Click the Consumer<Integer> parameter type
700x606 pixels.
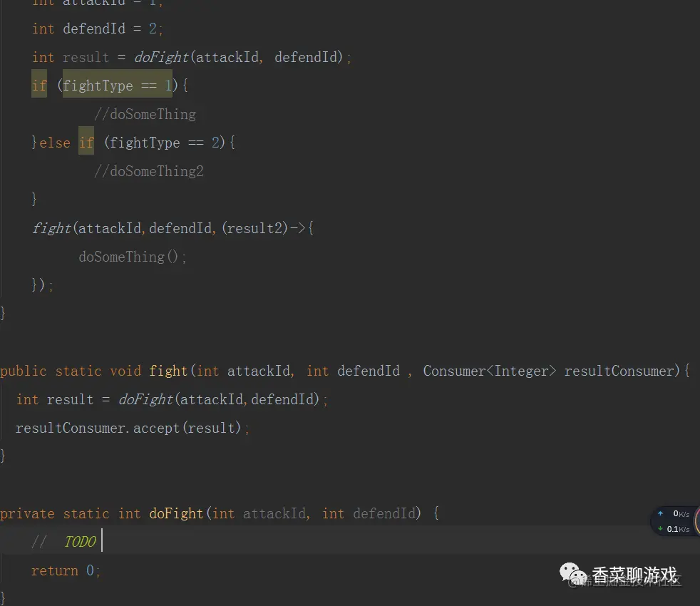pyautogui.click(x=490, y=371)
